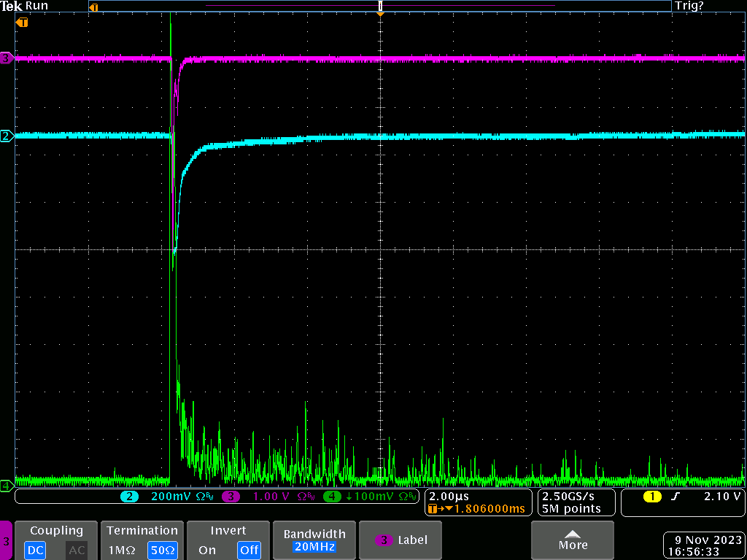
Task: Set termination to 1MΩ
Action: [x=121, y=550]
